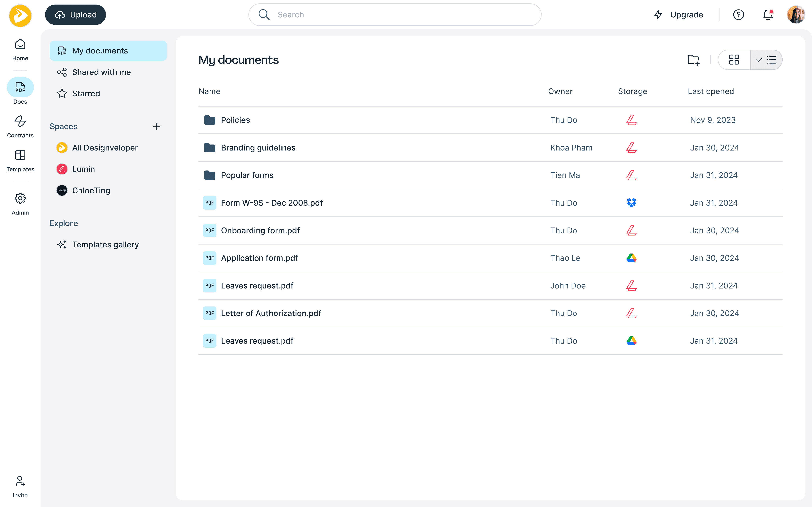Click the Upload button

(x=76, y=15)
